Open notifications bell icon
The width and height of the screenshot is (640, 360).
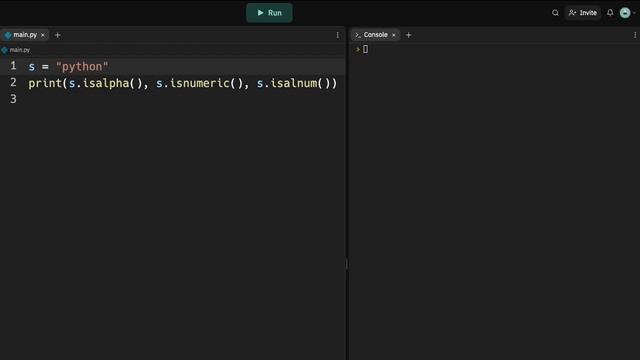pos(610,13)
